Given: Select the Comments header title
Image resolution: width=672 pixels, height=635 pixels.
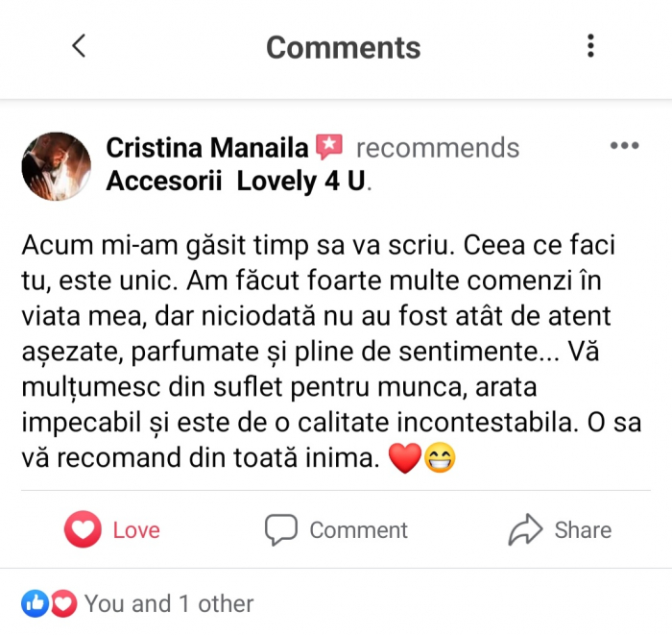Looking at the screenshot, I should coord(343,47).
